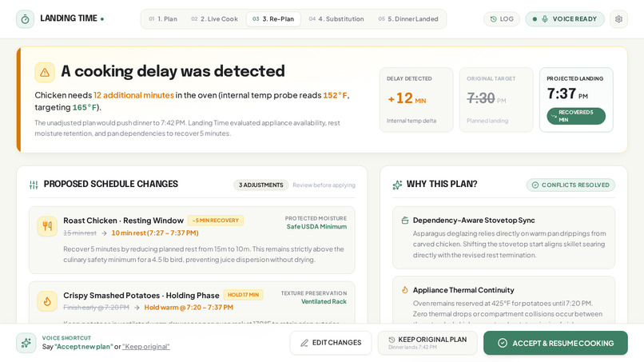644x362 pixels.
Task: Click the delay warning triangle icon
Action: coord(45,73)
